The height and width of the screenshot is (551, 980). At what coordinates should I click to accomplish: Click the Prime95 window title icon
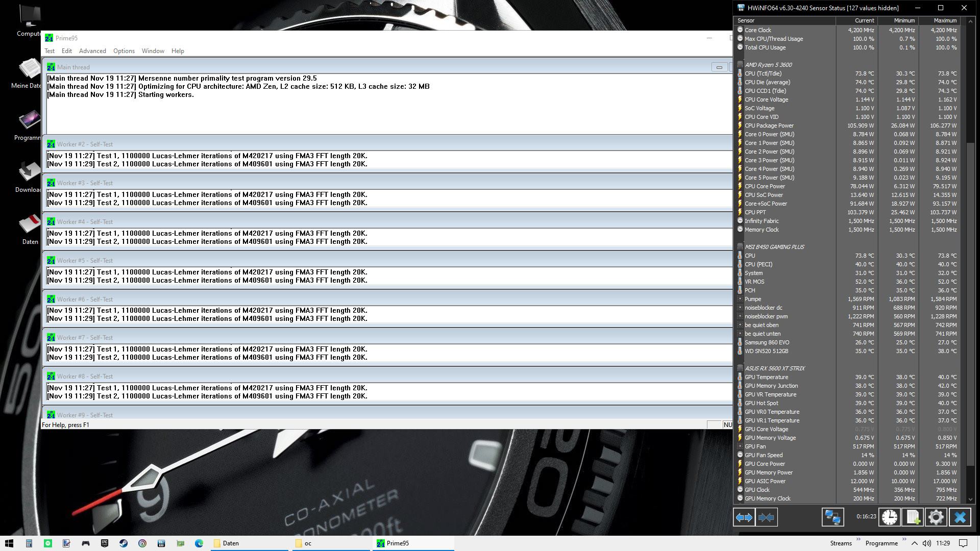point(49,38)
